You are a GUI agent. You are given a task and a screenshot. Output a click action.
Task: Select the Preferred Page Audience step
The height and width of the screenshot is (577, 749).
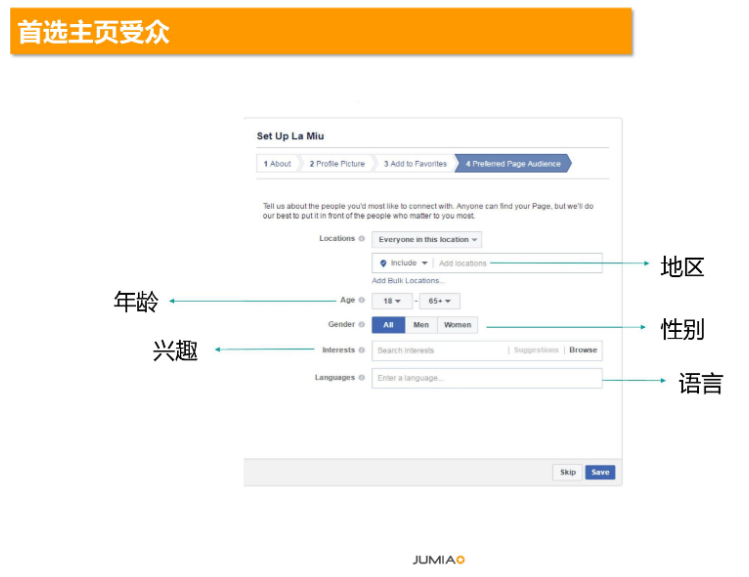(513, 164)
